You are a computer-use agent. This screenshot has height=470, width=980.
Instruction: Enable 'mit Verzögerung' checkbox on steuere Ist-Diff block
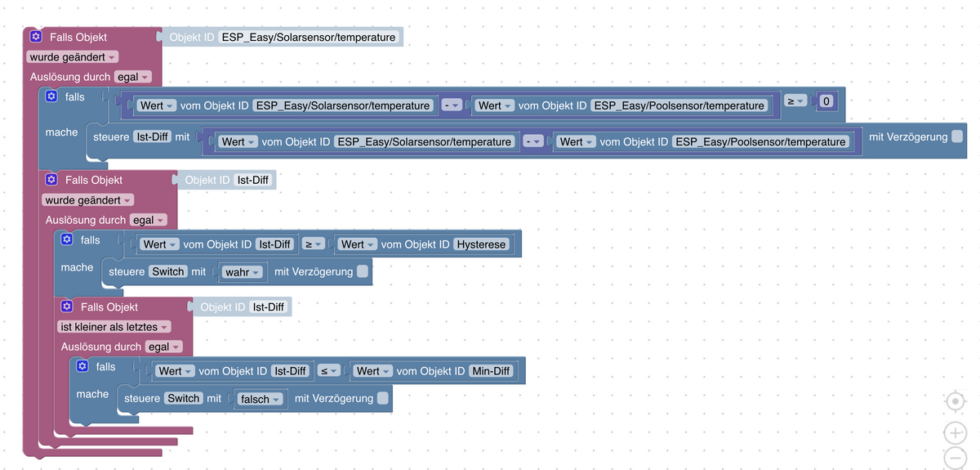[x=957, y=137]
